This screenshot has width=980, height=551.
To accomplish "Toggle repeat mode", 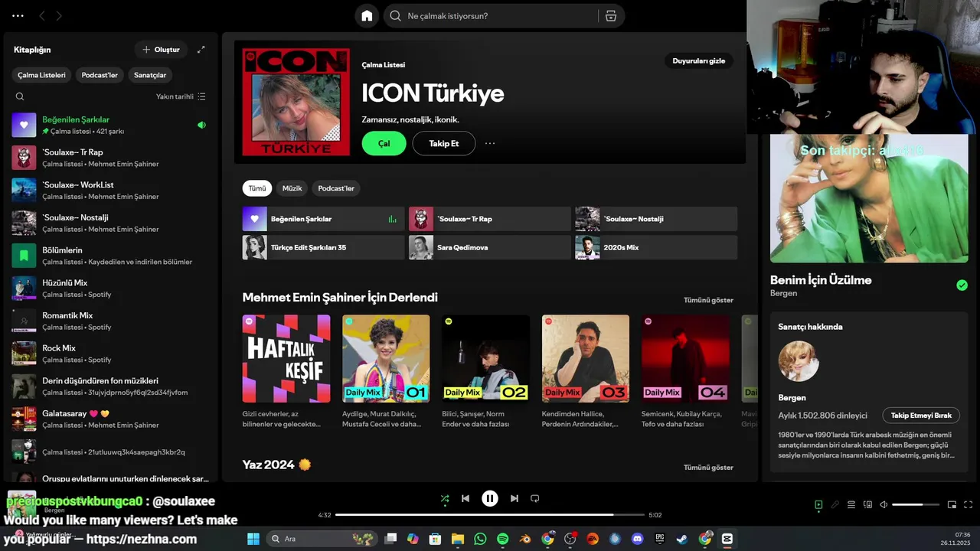I will click(x=535, y=498).
